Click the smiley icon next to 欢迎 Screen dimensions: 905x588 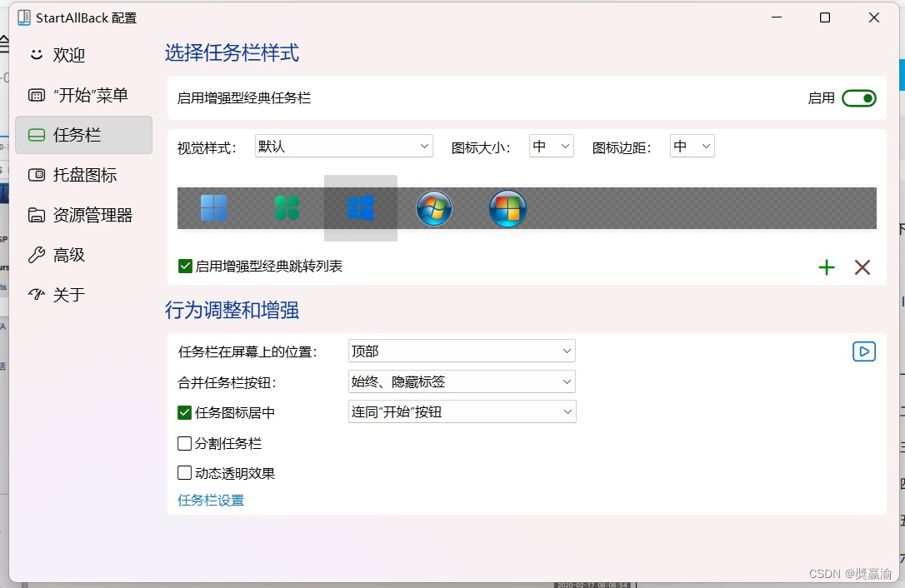tap(37, 54)
